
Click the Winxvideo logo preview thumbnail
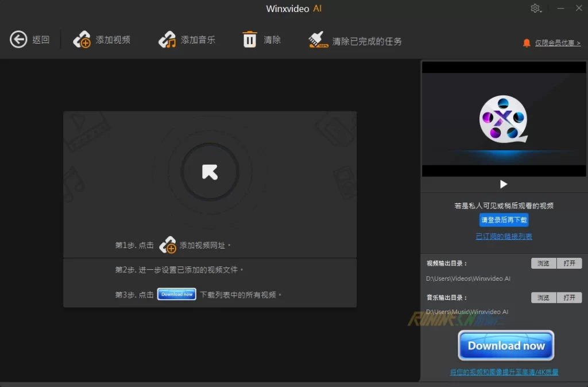tap(504, 119)
